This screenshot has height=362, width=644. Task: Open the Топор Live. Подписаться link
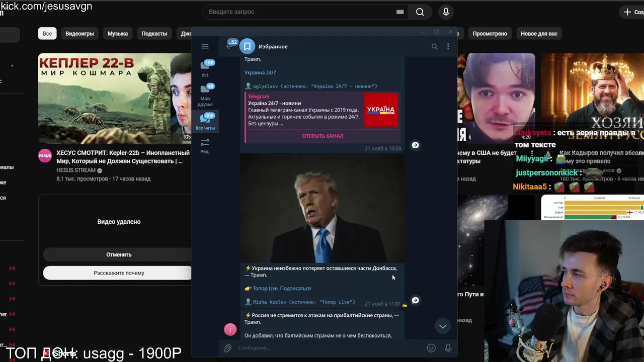tap(282, 289)
